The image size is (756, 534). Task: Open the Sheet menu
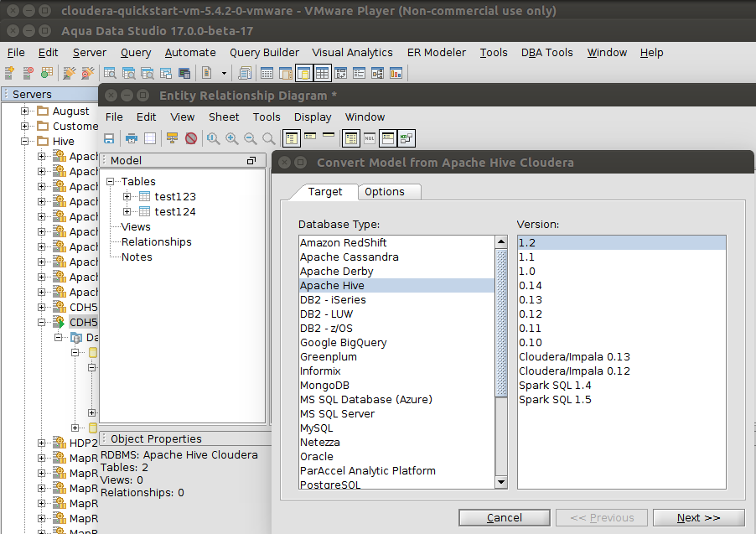click(x=224, y=117)
